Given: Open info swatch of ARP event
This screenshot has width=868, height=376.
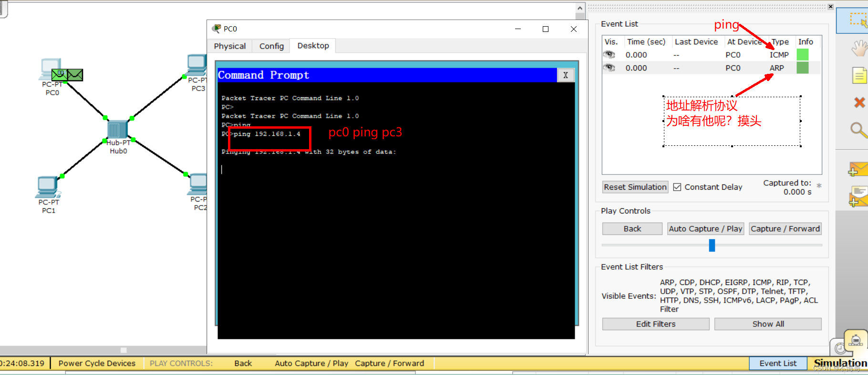Looking at the screenshot, I should point(803,68).
